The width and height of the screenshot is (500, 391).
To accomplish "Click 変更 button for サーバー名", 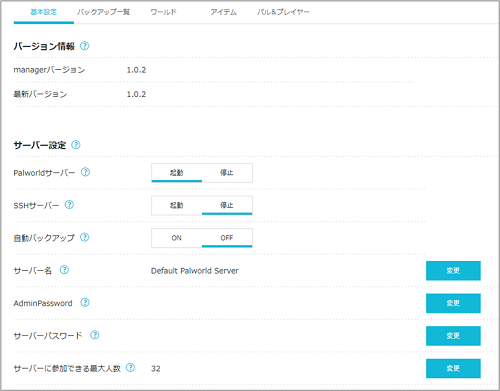I will point(453,271).
